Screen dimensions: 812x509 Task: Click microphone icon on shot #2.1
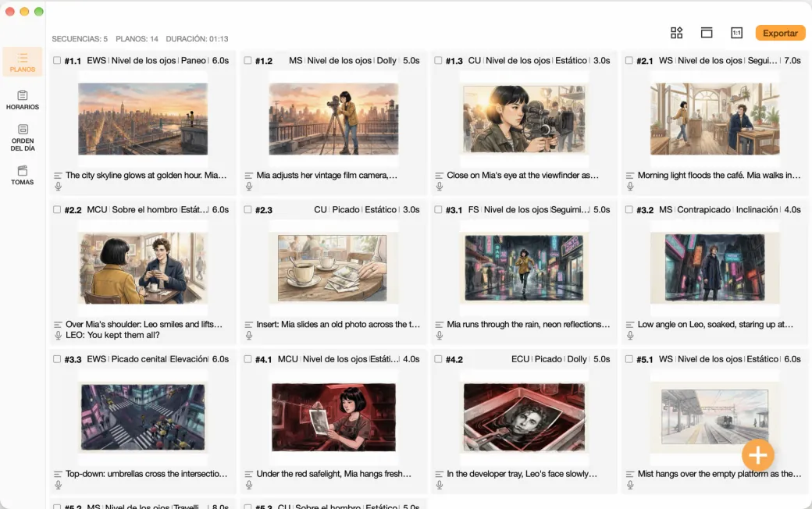(x=630, y=186)
